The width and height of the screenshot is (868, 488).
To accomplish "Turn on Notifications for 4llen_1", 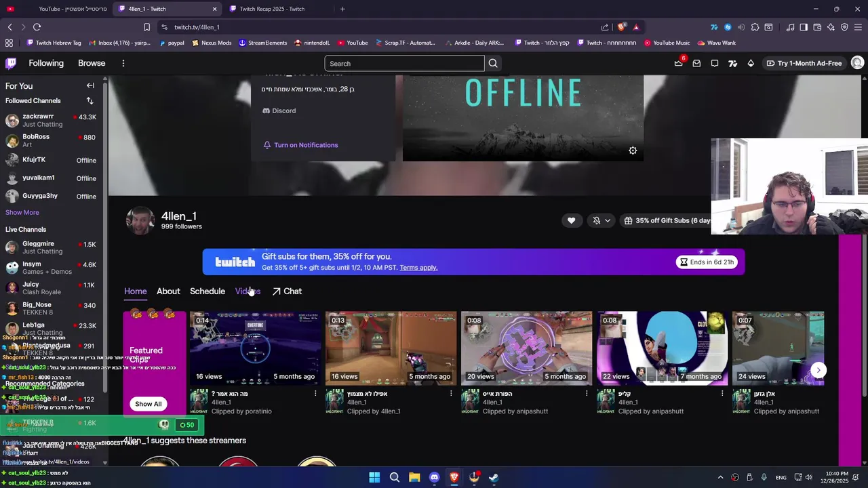I will tap(300, 145).
